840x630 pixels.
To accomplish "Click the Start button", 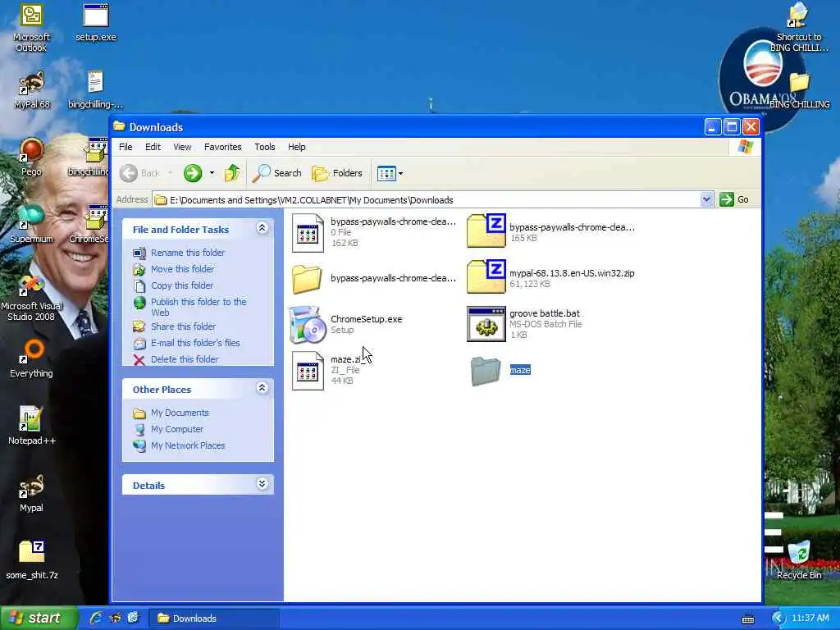I will pos(39,618).
